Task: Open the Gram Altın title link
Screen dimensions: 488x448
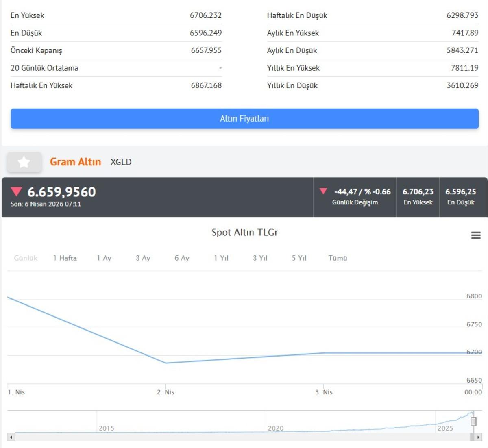Action: 75,162
